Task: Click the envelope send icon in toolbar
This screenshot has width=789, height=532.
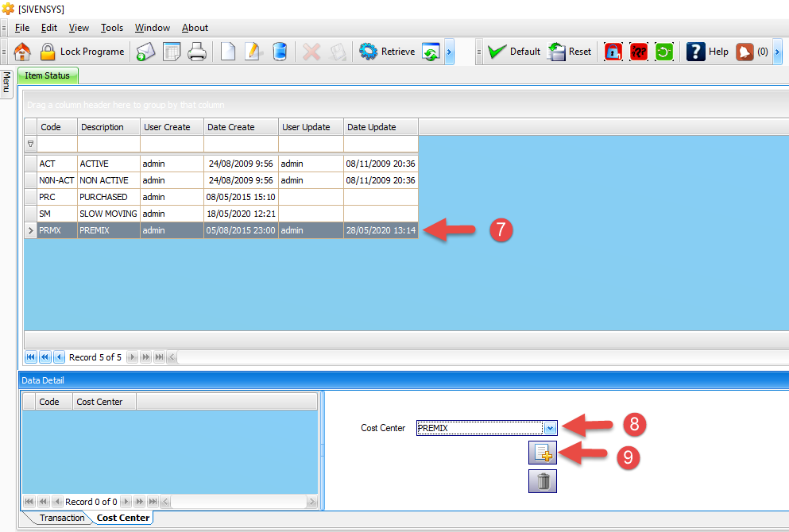Action: point(146,52)
